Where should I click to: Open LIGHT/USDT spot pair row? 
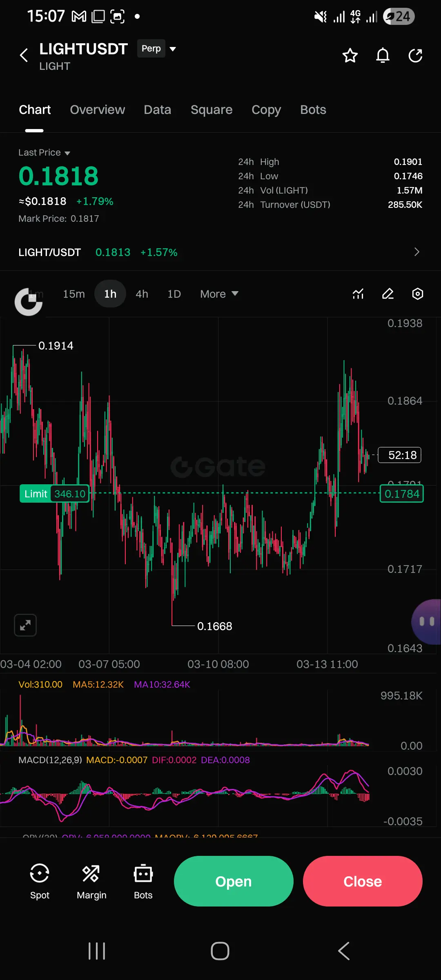(220, 252)
